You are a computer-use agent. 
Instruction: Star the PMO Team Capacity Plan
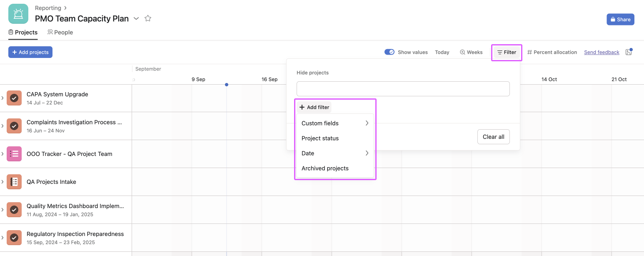click(x=148, y=18)
